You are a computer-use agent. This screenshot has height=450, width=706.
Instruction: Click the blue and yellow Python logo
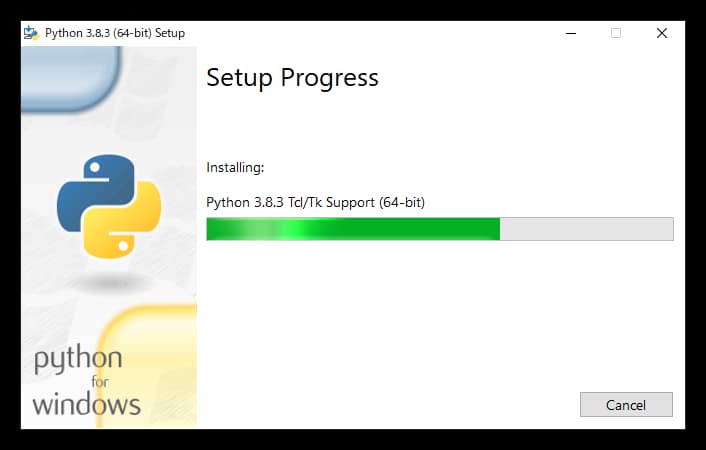coord(109,206)
